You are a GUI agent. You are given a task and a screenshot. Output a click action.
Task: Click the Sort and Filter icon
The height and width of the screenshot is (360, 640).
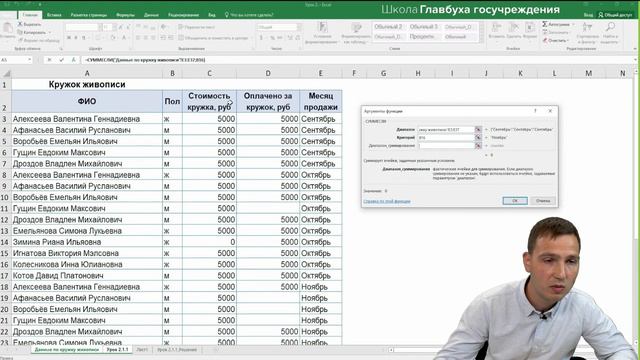click(587, 28)
